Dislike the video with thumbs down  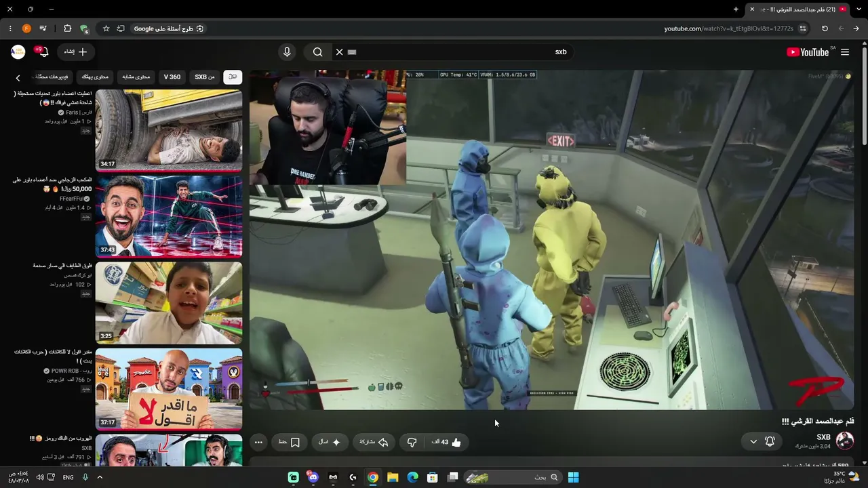pos(412,443)
